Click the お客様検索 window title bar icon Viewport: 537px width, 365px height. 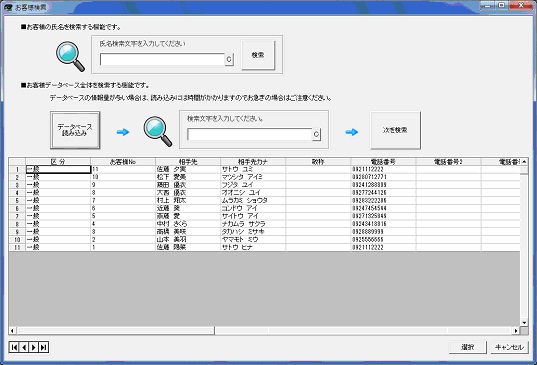click(x=8, y=8)
